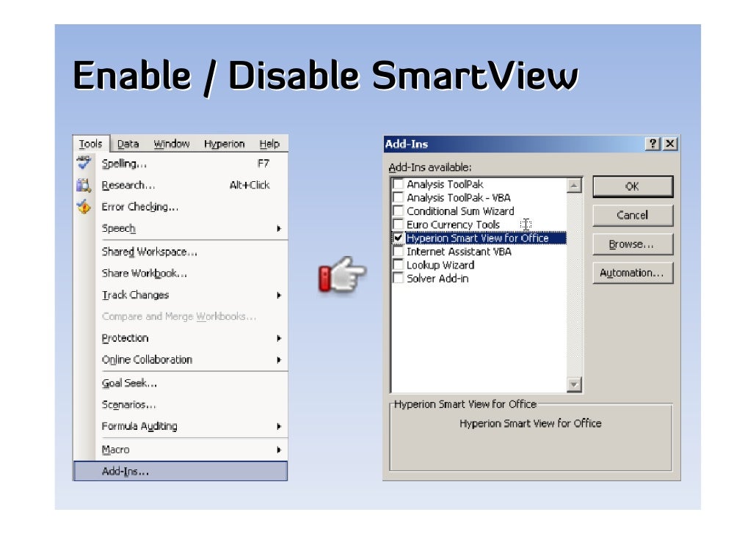Screen dimensions: 756x534
Task: Choose Add-Ins... from the Tools menu
Action: [181, 472]
